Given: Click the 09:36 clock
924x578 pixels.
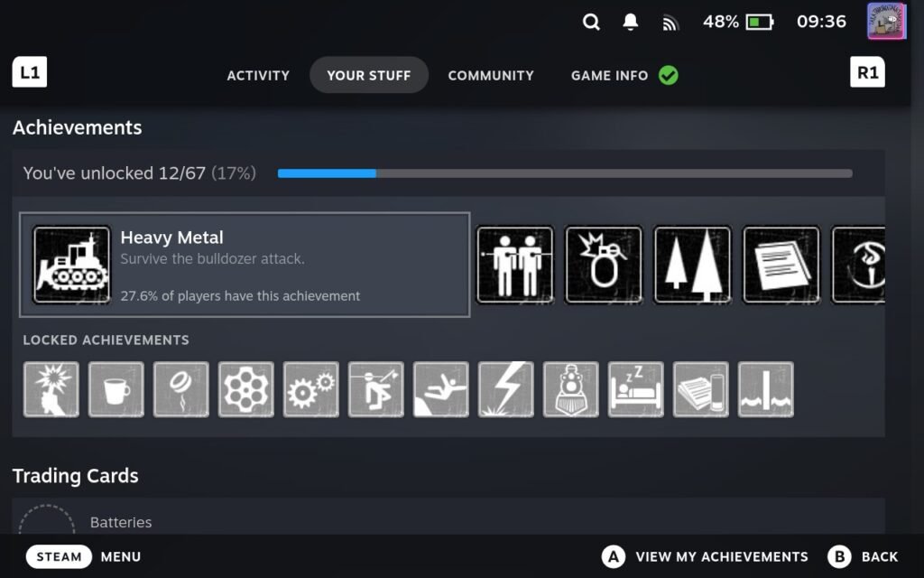Looking at the screenshot, I should (821, 22).
